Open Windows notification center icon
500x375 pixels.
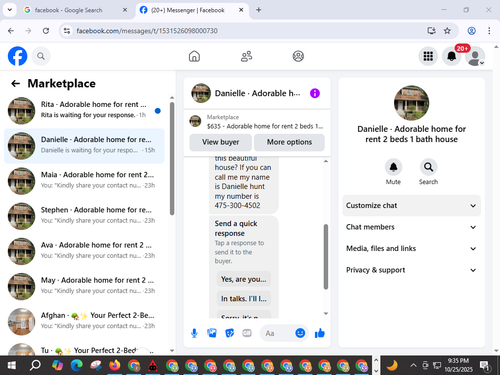(485, 366)
